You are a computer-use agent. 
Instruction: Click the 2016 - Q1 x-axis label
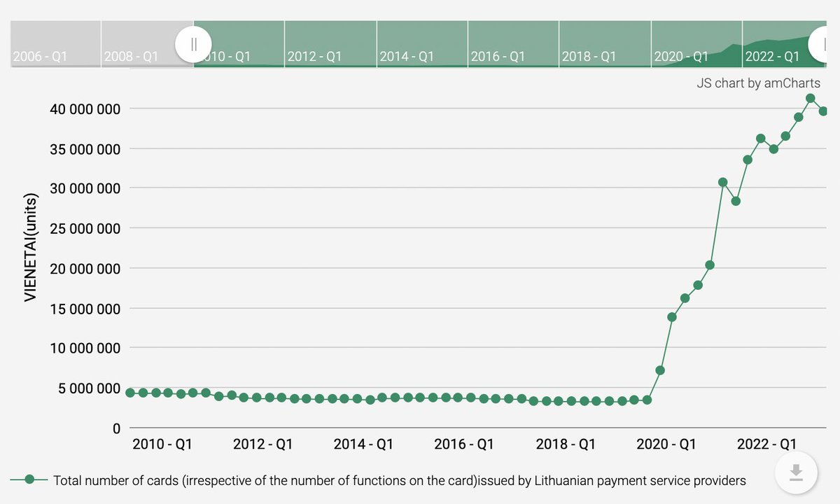pyautogui.click(x=464, y=444)
